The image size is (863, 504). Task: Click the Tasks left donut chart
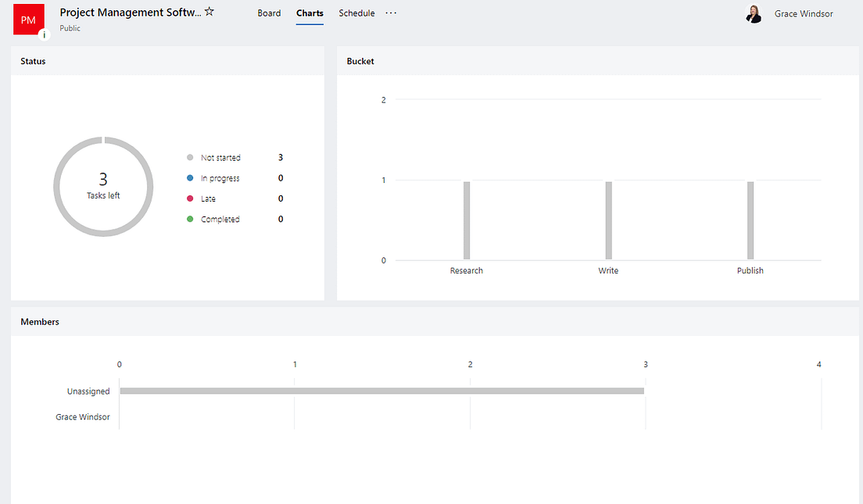103,187
